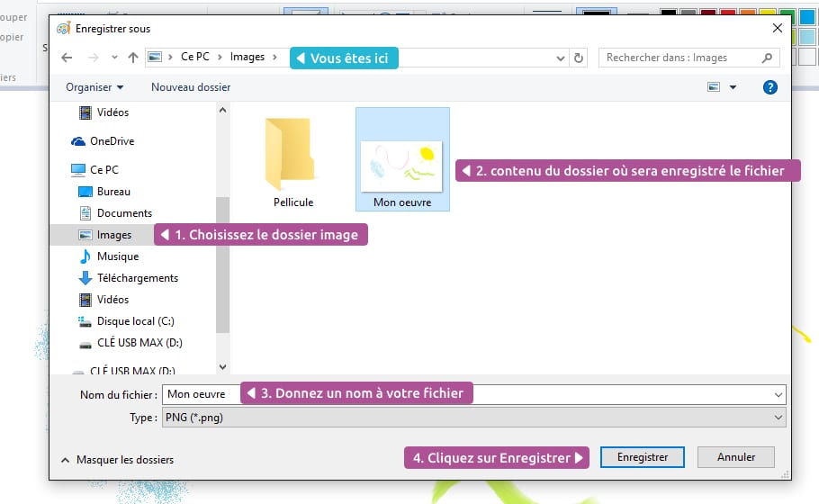
Task: Click the blue help question mark icon
Action: (x=769, y=87)
